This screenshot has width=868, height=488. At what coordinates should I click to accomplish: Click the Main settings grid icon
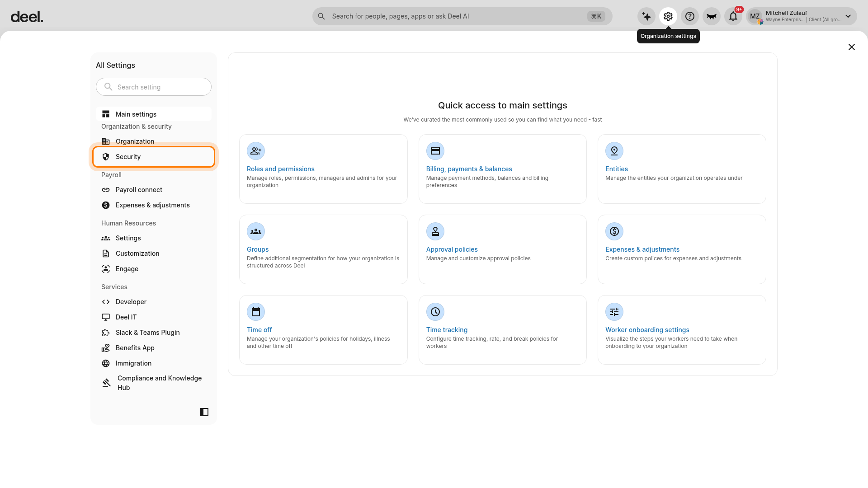106,114
